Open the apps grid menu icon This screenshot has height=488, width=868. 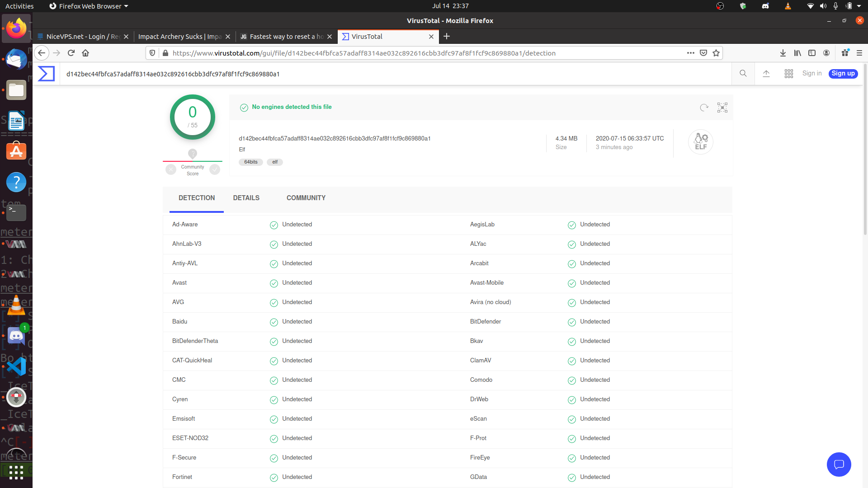(x=789, y=74)
